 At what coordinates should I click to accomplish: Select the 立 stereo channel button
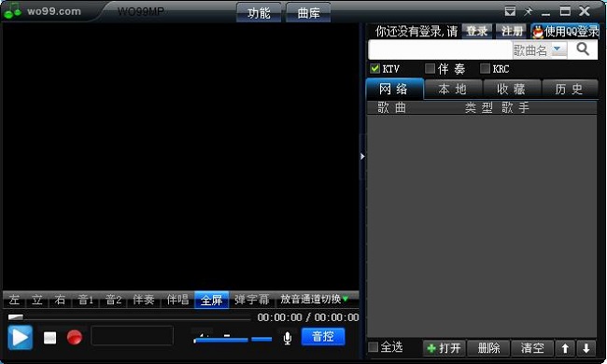point(37,300)
